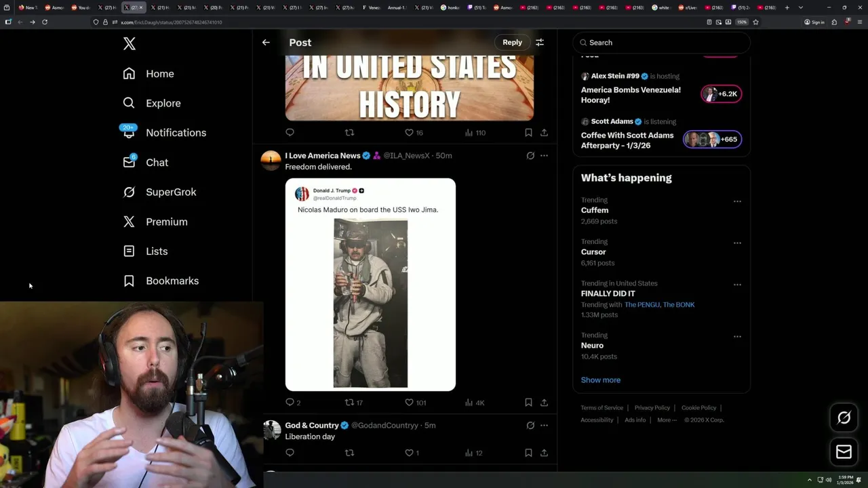Repost the Liberation day post

349,453
